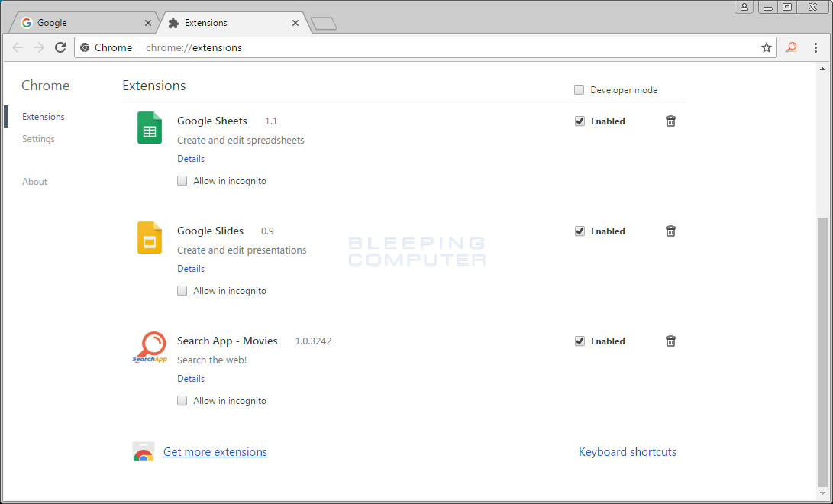The height and width of the screenshot is (504, 833).
Task: Click the Google Slides extension icon
Action: click(x=150, y=237)
